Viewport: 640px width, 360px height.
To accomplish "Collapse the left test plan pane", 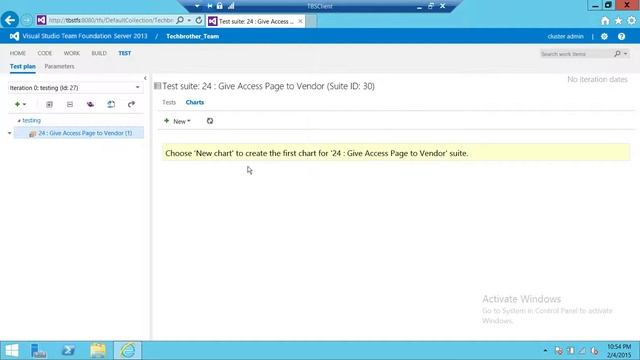I will coord(145,78).
